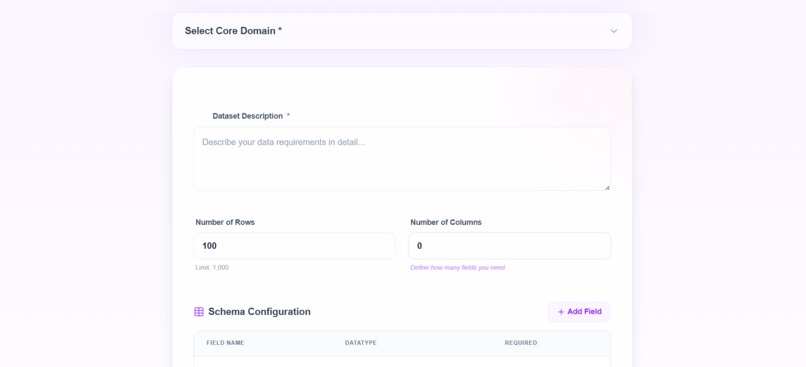Click the Number of Columns label
Viewport: 806px width, 367px height.
(x=446, y=223)
